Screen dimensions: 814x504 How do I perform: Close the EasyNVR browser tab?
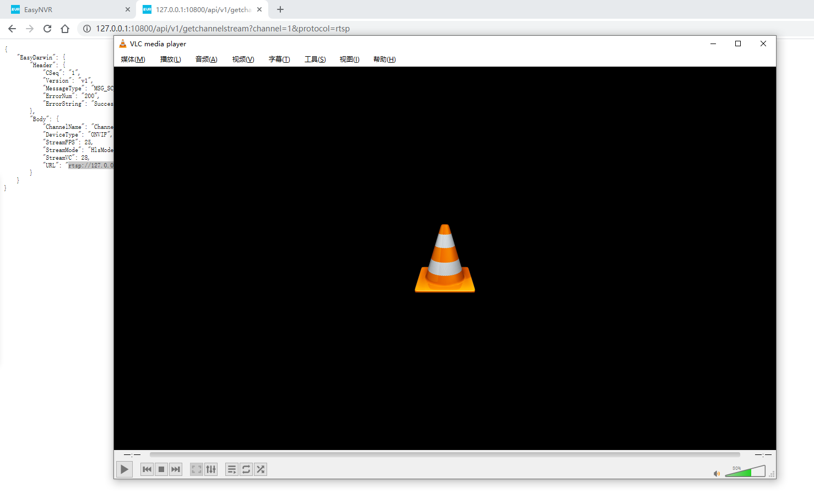pos(128,9)
